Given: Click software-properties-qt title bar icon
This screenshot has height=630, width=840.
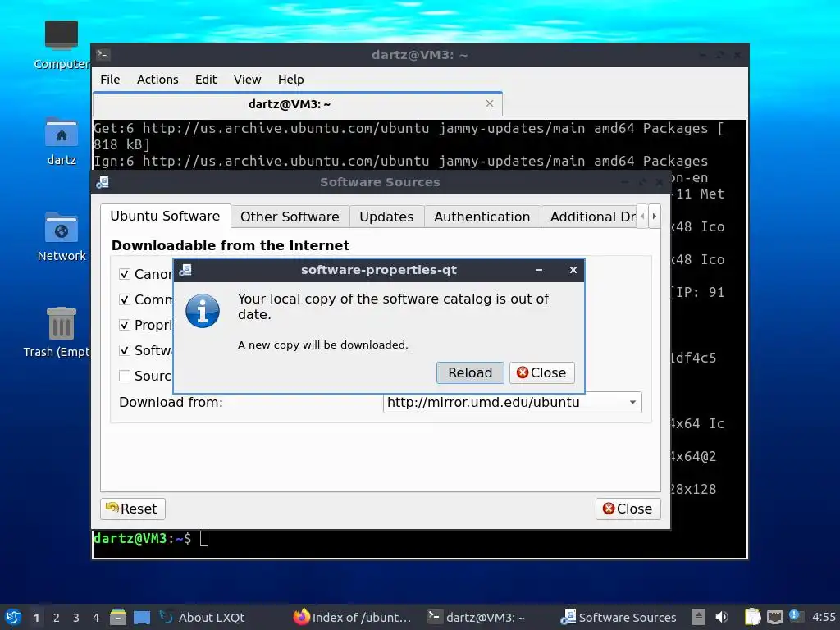Looking at the screenshot, I should [x=185, y=269].
